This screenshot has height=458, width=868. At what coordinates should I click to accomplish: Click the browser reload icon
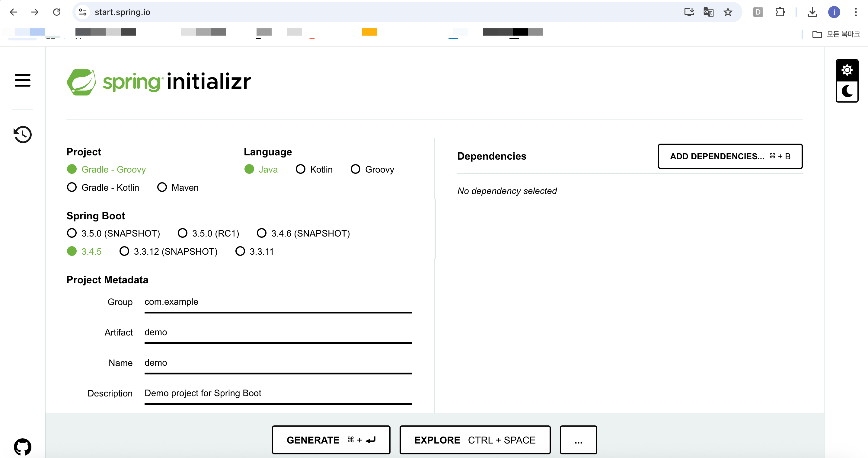[x=57, y=12]
